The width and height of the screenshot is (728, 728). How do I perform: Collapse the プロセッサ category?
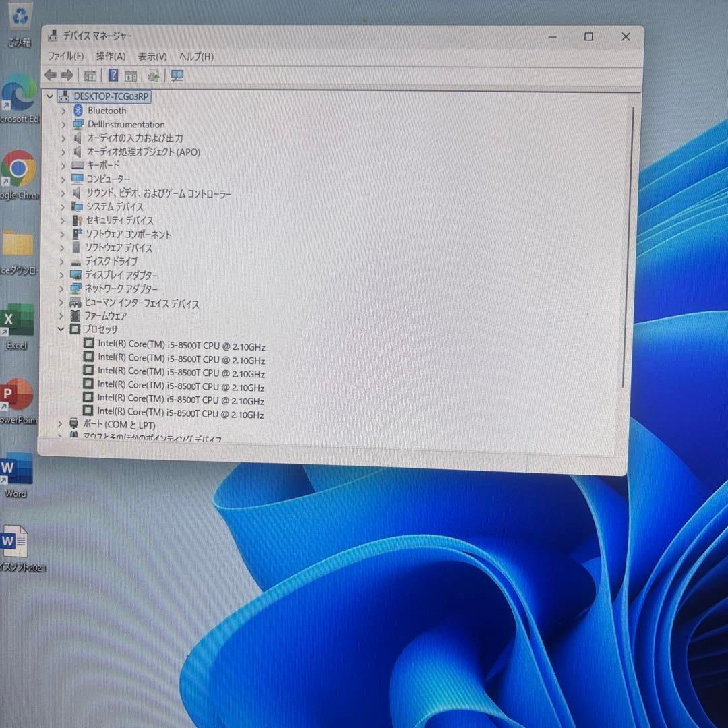(61, 329)
